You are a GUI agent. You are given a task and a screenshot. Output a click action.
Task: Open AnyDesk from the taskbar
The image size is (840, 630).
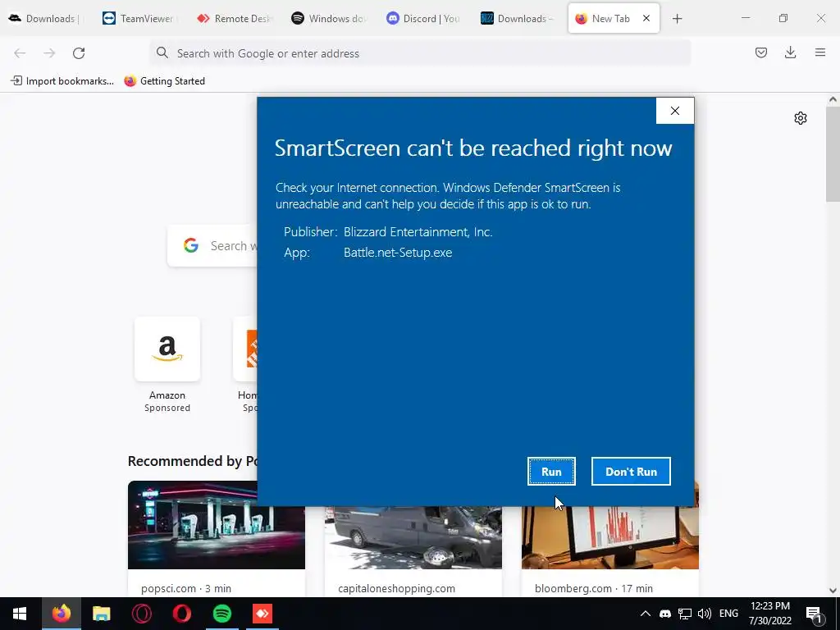(x=262, y=614)
